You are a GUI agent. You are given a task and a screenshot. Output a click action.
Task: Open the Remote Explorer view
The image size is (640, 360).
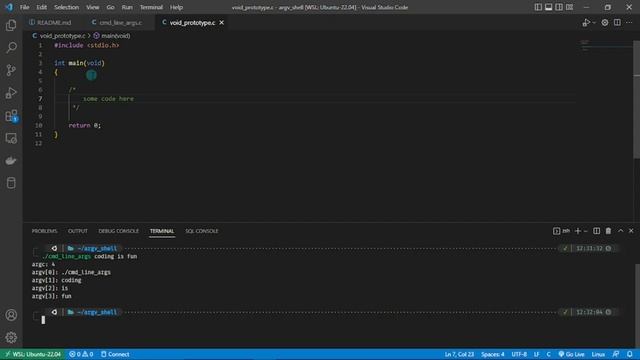tap(11, 138)
